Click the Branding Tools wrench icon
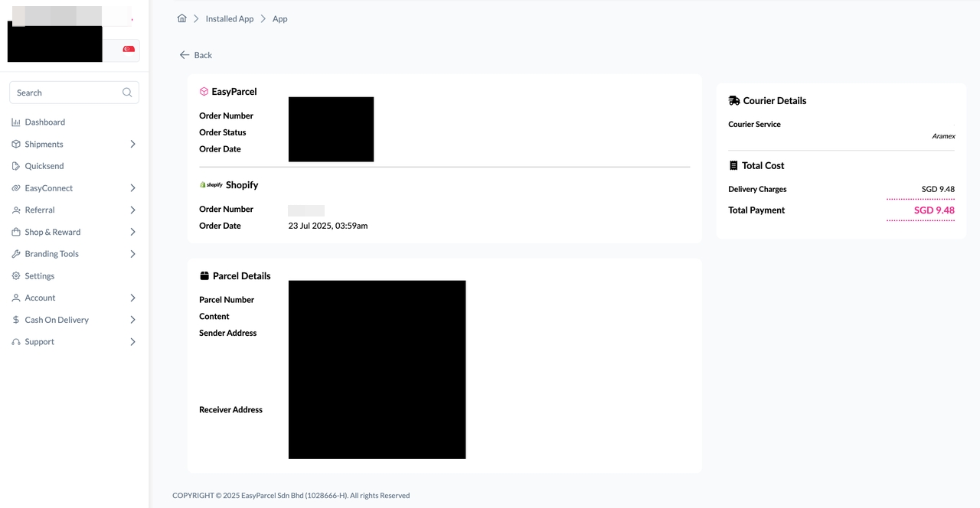980x508 pixels. [17, 253]
